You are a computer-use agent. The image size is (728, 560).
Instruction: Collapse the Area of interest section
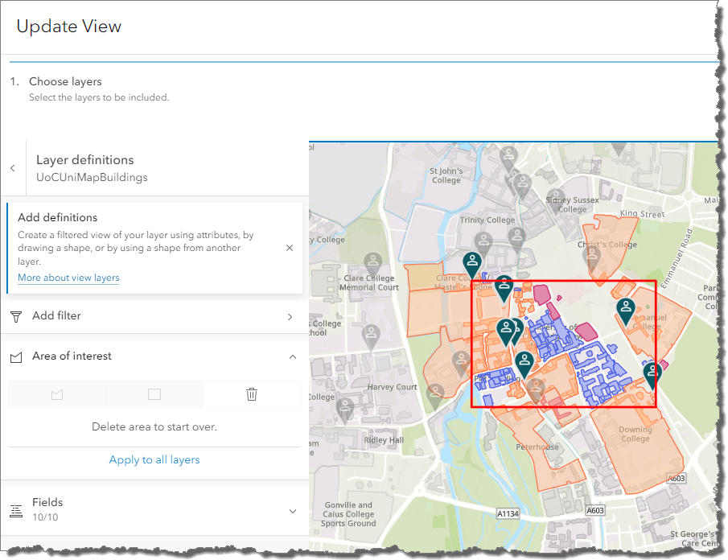click(x=293, y=356)
